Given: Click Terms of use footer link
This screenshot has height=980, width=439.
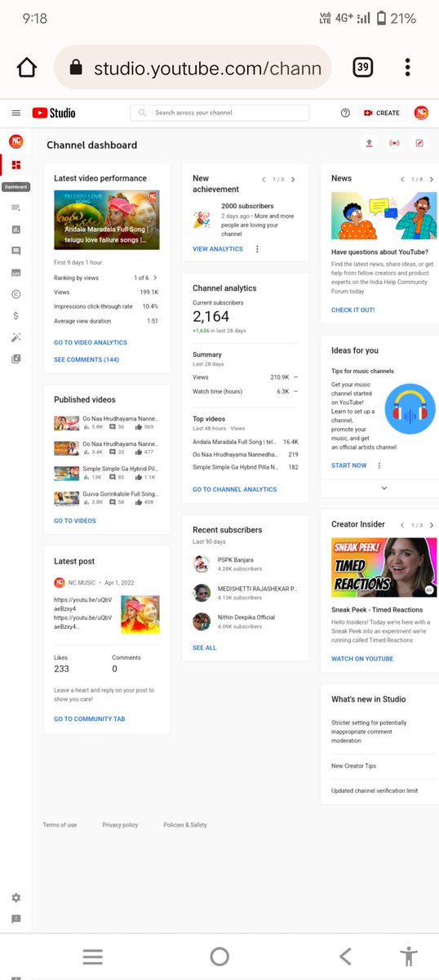Looking at the screenshot, I should point(60,825).
